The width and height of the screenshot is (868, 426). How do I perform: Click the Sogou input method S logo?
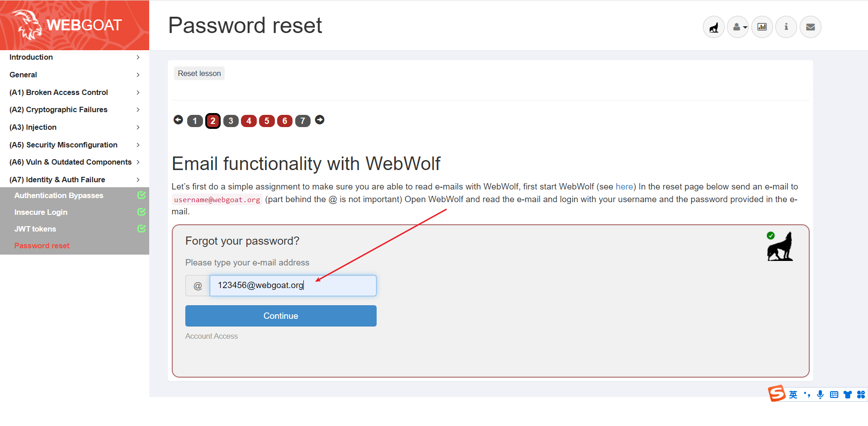(777, 393)
